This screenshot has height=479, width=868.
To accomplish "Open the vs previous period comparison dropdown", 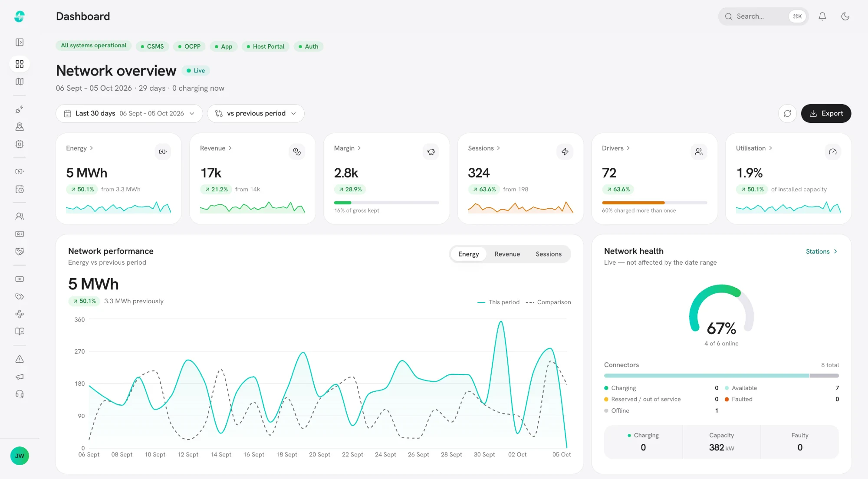I will tap(256, 113).
